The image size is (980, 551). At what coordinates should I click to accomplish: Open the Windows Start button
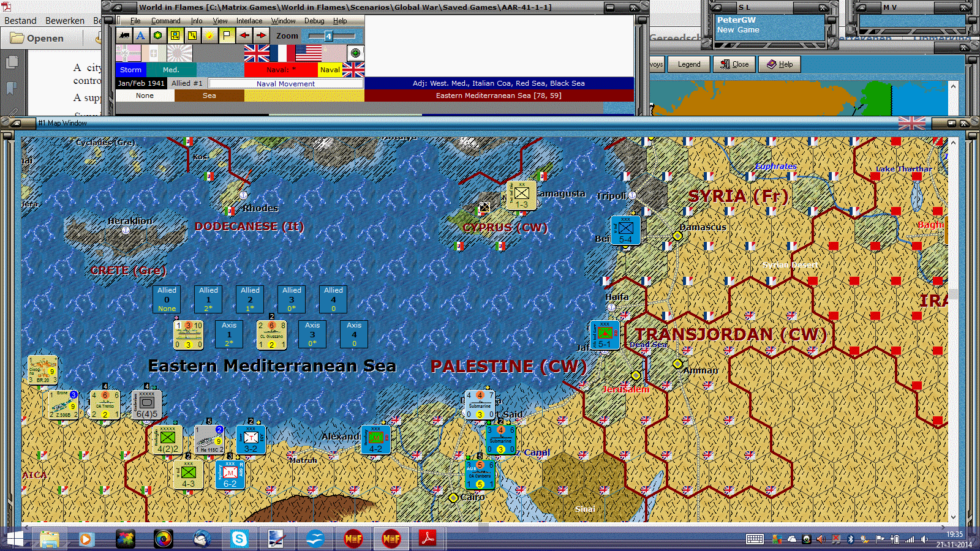15,539
